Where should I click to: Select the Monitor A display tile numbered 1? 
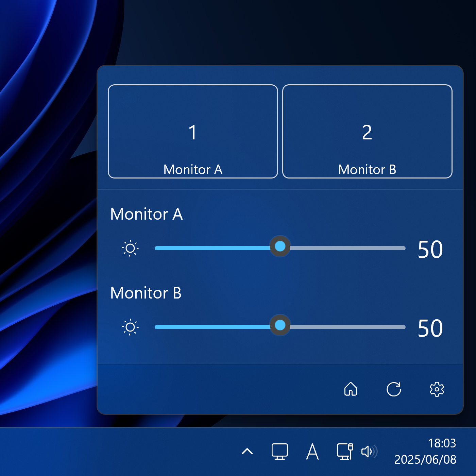[x=193, y=131]
